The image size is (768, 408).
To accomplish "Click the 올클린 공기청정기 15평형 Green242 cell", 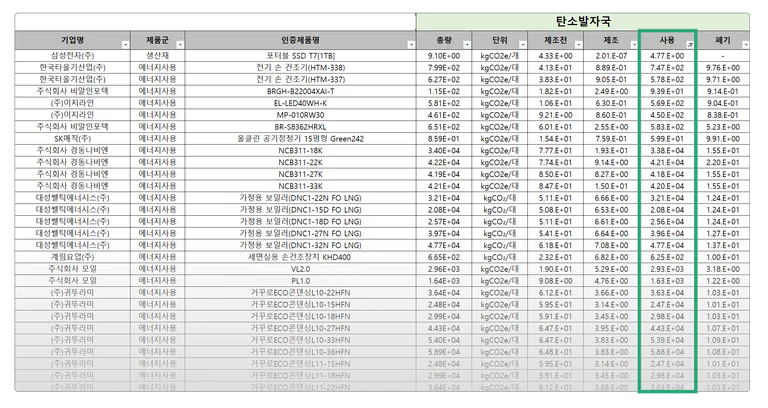I will [x=301, y=139].
